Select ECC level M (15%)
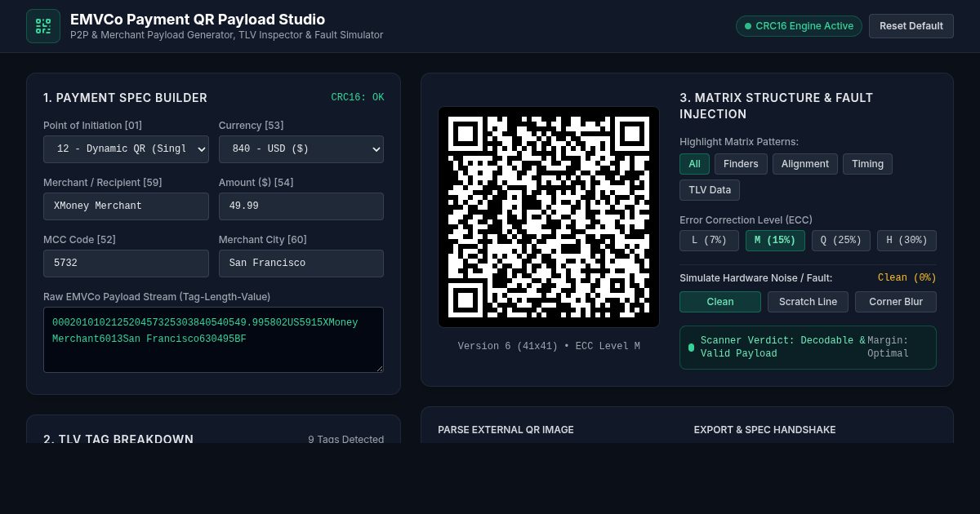 pos(775,241)
